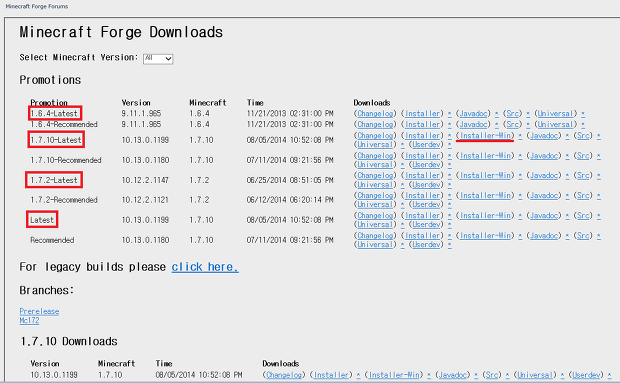The image size is (620, 383).
Task: Download Installer-Win for 1.7.10-Recommended
Action: coord(485,156)
